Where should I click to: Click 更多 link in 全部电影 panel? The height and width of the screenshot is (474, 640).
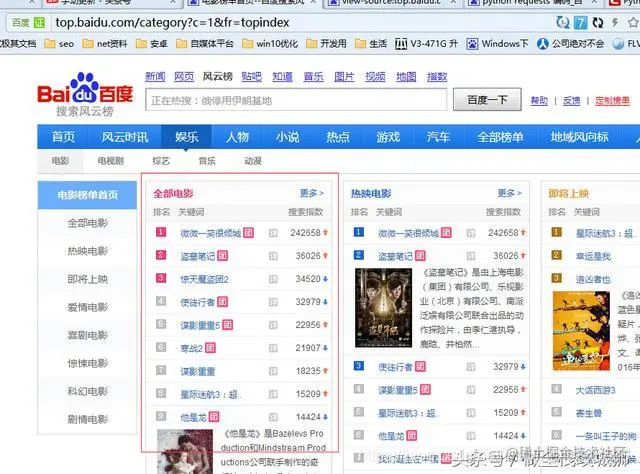312,193
